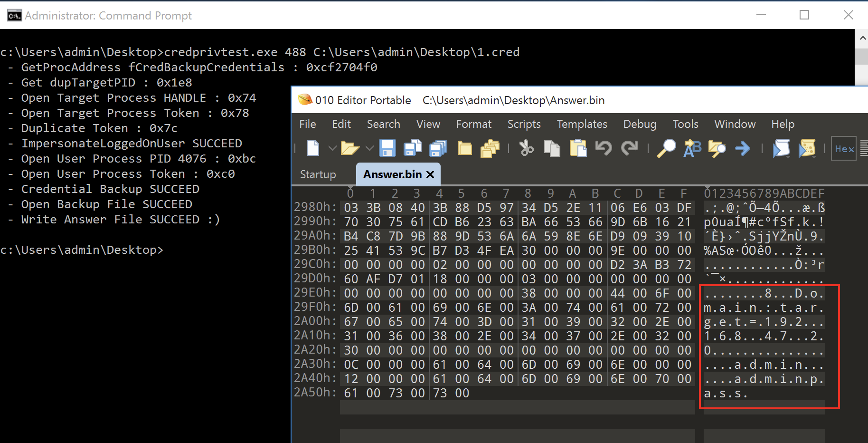
Task: Run a script with the toolbar icon
Action: click(781, 148)
